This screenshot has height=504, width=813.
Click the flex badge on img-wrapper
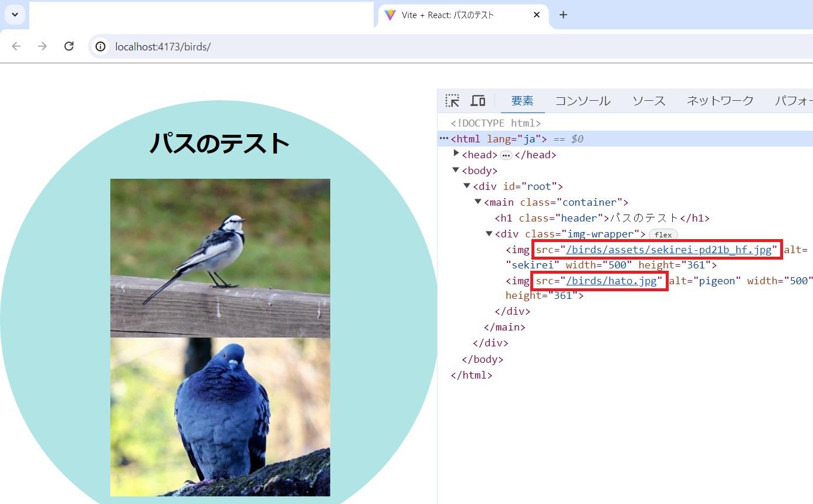click(x=663, y=234)
